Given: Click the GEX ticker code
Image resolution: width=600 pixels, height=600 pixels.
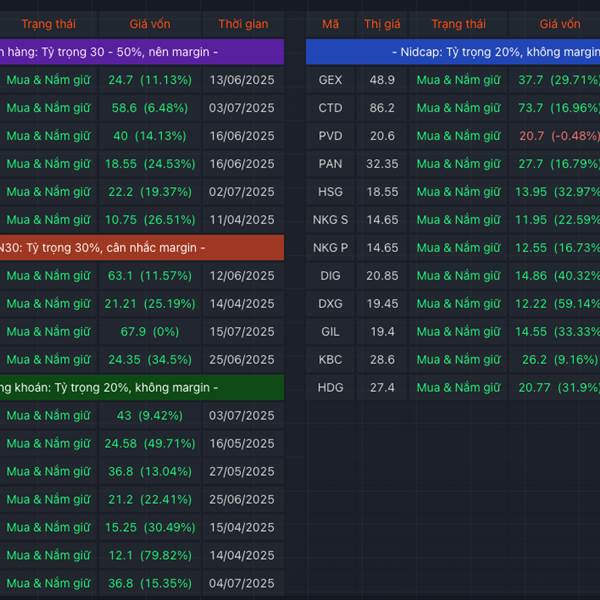Looking at the screenshot, I should pyautogui.click(x=330, y=80).
